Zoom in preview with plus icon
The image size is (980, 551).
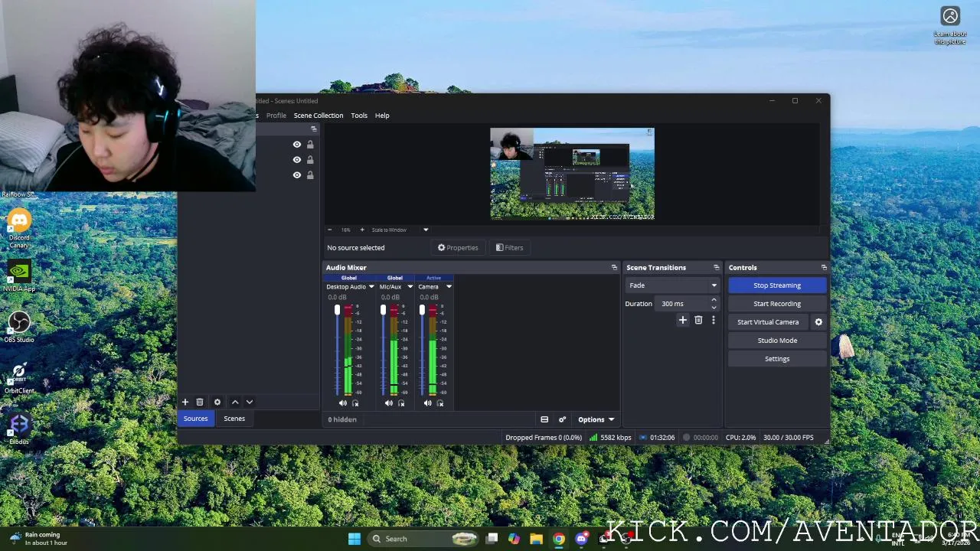362,230
